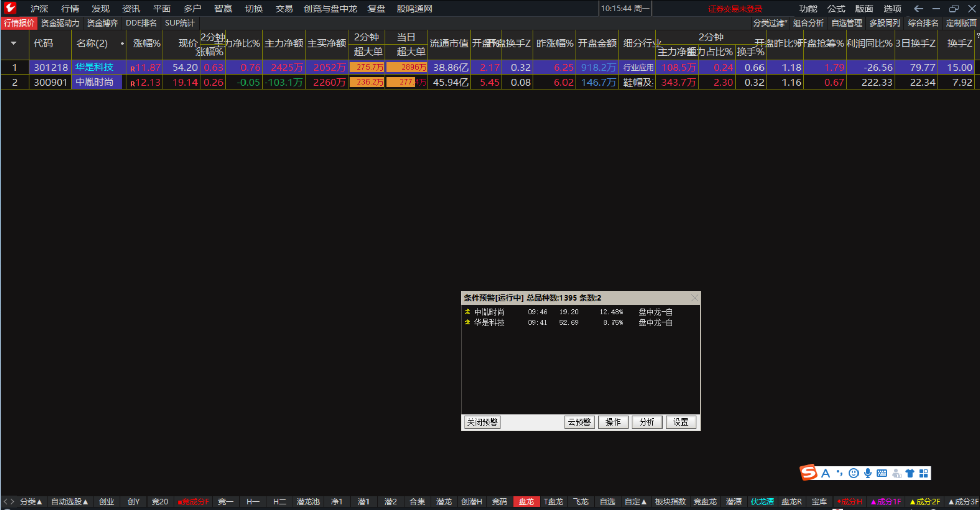Toggle Sogou punctuation mode icon
The image size is (980, 510).
(x=840, y=473)
